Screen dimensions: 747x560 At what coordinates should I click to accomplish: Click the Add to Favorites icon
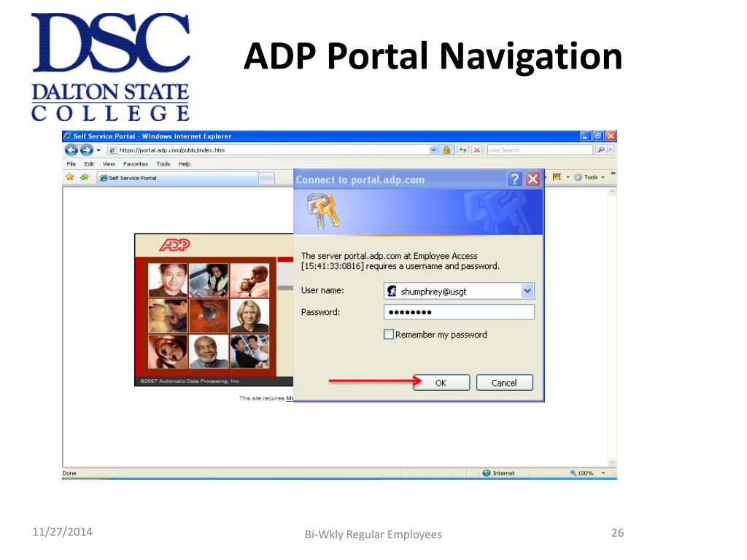85,177
